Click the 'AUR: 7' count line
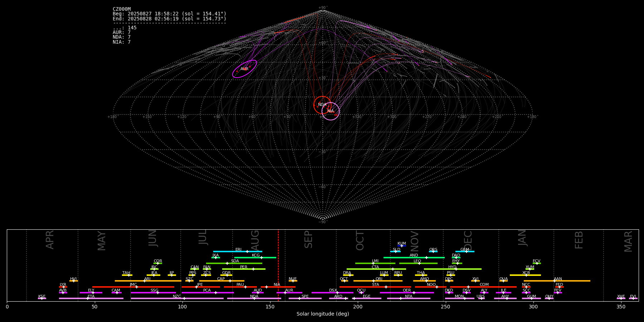 tap(122, 33)
